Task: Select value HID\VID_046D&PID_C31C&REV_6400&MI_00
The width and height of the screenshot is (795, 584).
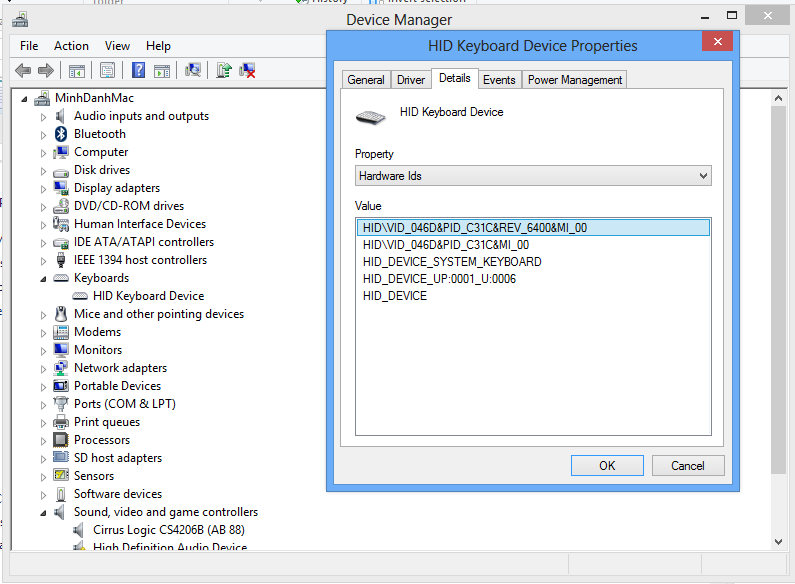Action: [x=533, y=228]
